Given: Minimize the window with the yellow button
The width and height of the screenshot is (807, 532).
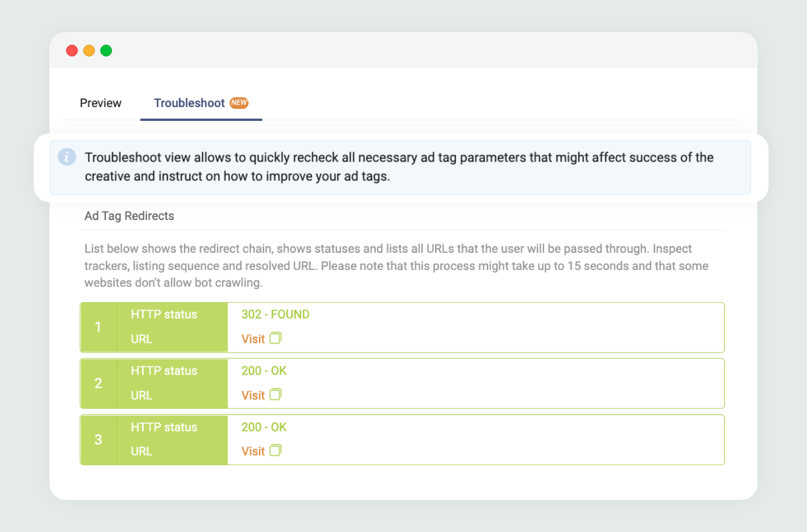Looking at the screenshot, I should tap(89, 51).
